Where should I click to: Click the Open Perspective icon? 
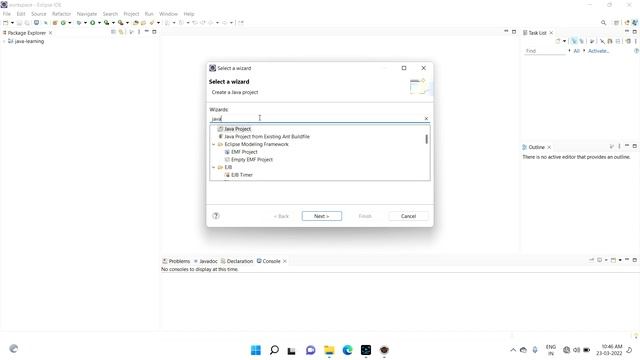point(616,23)
